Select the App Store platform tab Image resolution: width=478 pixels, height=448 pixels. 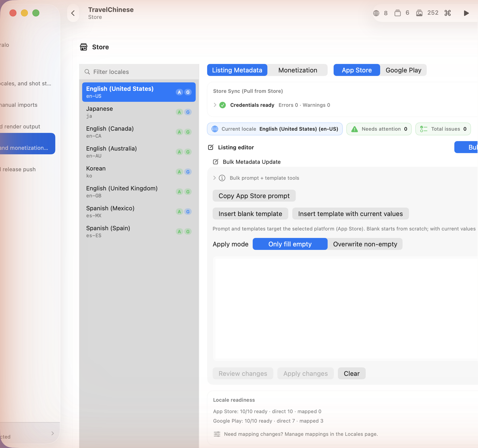(357, 70)
